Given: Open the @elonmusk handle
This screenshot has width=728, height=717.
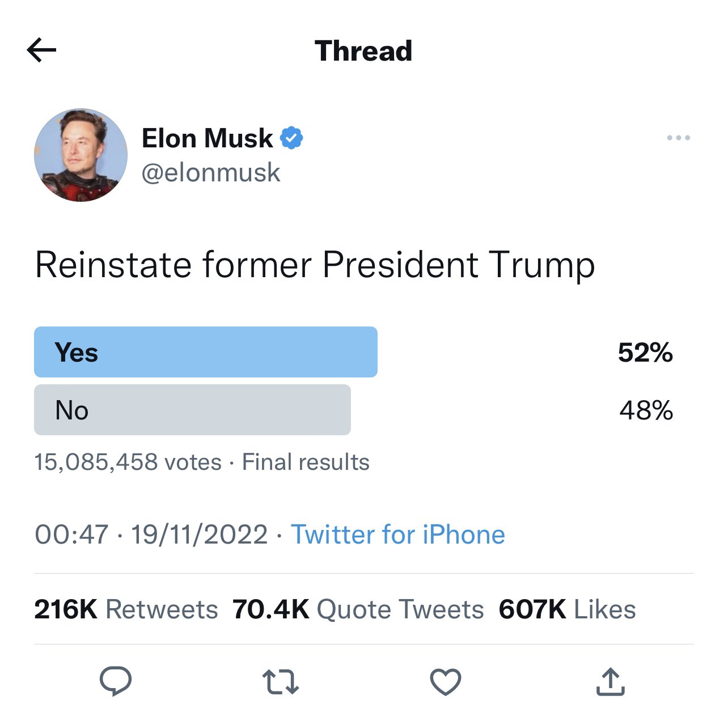Looking at the screenshot, I should (211, 173).
